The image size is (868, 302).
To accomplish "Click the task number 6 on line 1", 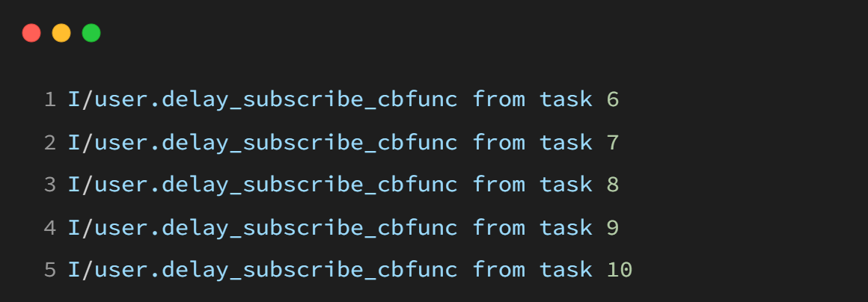I will click(x=613, y=99).
